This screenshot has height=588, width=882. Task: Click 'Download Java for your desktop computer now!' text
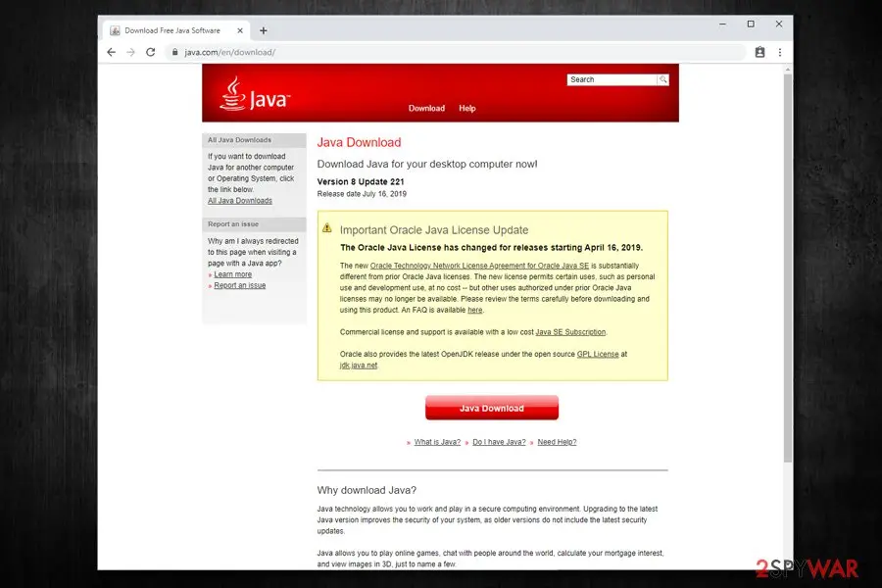(x=427, y=165)
